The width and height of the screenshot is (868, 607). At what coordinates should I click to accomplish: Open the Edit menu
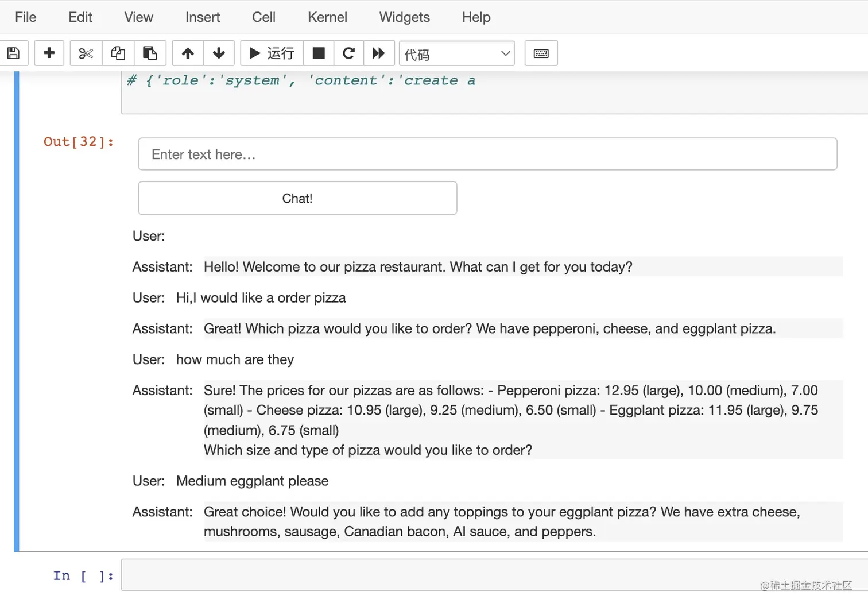point(80,17)
